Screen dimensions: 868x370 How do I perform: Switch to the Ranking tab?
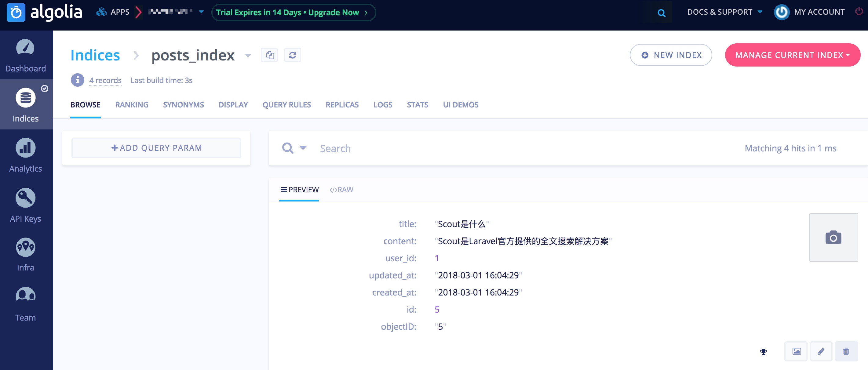(132, 105)
